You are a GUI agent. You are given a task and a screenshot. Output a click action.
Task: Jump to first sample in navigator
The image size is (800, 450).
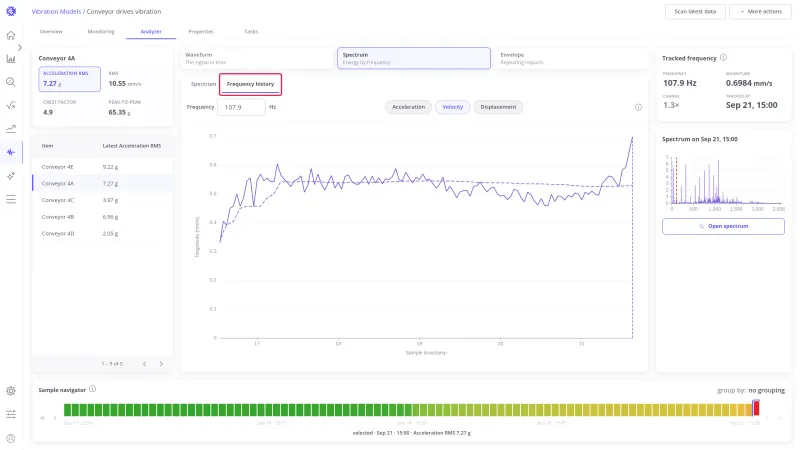(x=42, y=418)
